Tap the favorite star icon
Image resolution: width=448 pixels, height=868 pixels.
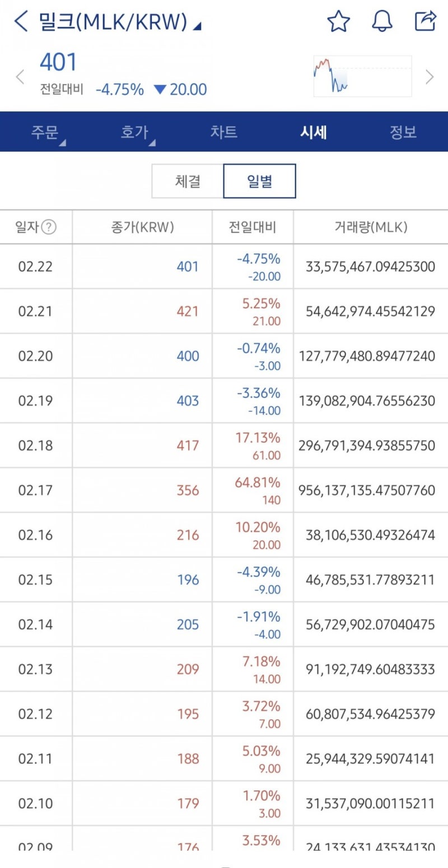[339, 21]
